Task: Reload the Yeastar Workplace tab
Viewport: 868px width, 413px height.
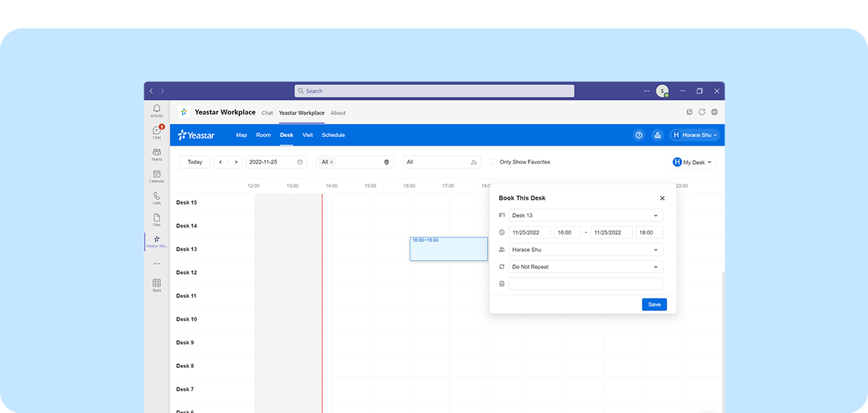Action: pyautogui.click(x=702, y=112)
